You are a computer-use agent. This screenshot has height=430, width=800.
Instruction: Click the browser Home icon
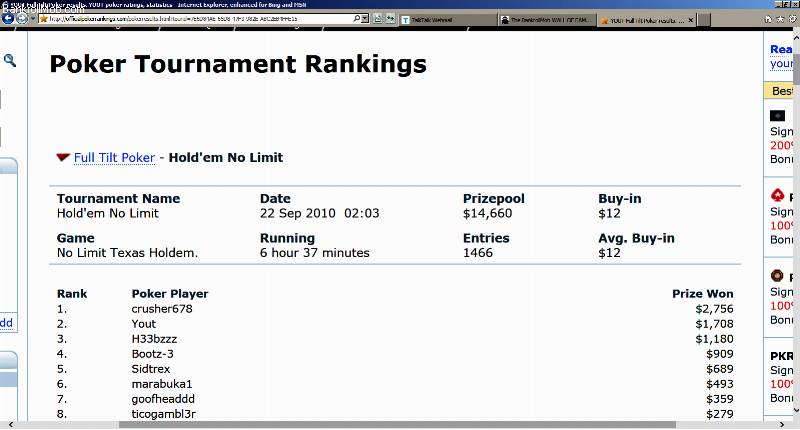tap(768, 19)
